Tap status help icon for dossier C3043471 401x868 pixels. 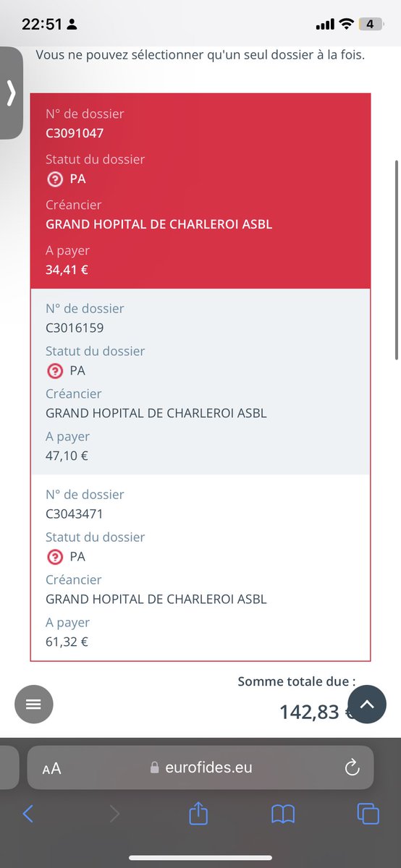54,557
